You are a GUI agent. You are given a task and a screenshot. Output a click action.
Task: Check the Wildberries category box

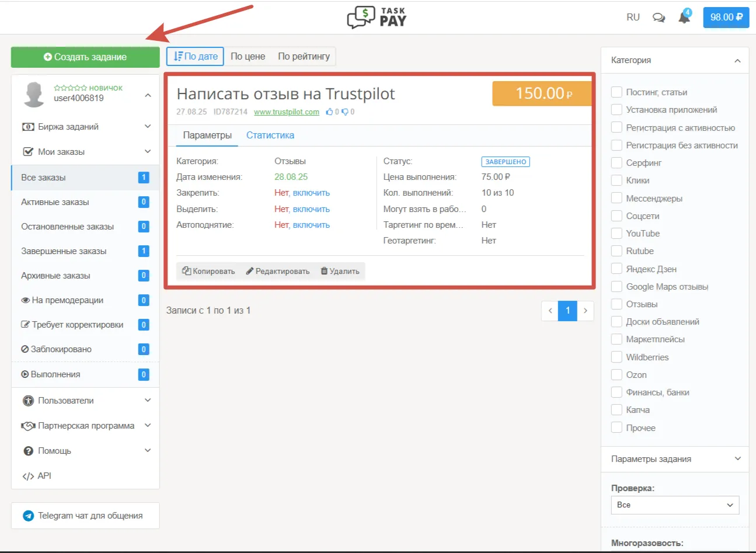(x=616, y=357)
